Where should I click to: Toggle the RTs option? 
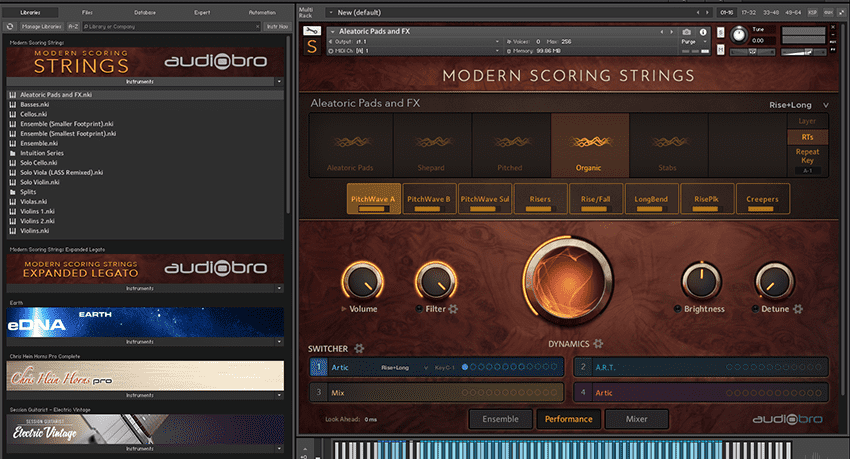click(x=807, y=137)
